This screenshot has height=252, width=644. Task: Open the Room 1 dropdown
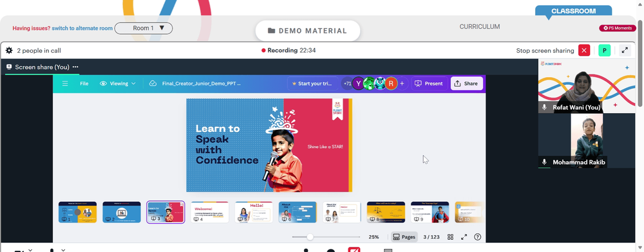(x=144, y=28)
